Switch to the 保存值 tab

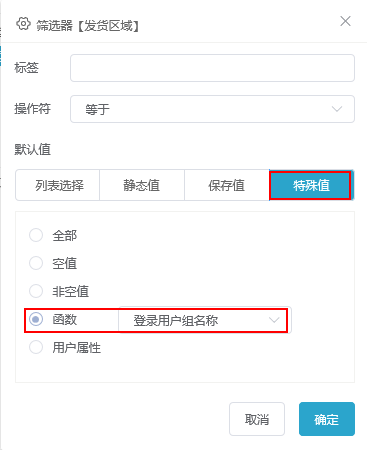coord(227,185)
